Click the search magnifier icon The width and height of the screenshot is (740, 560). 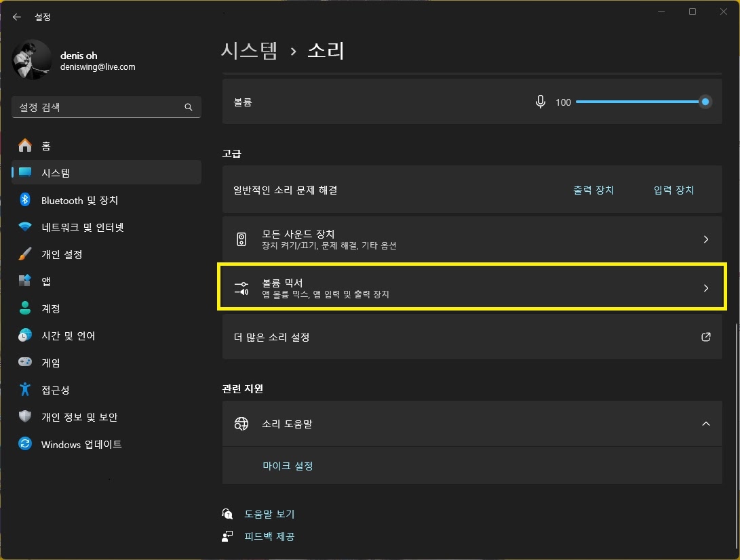pos(189,107)
